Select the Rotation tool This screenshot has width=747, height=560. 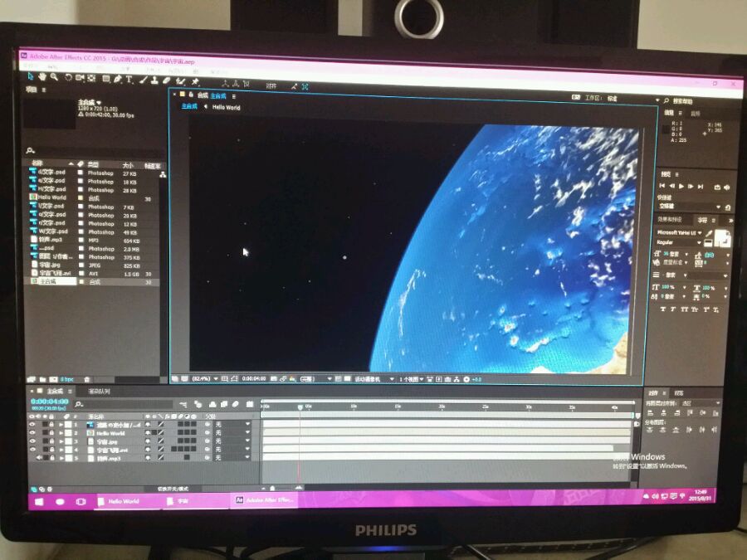click(x=68, y=77)
